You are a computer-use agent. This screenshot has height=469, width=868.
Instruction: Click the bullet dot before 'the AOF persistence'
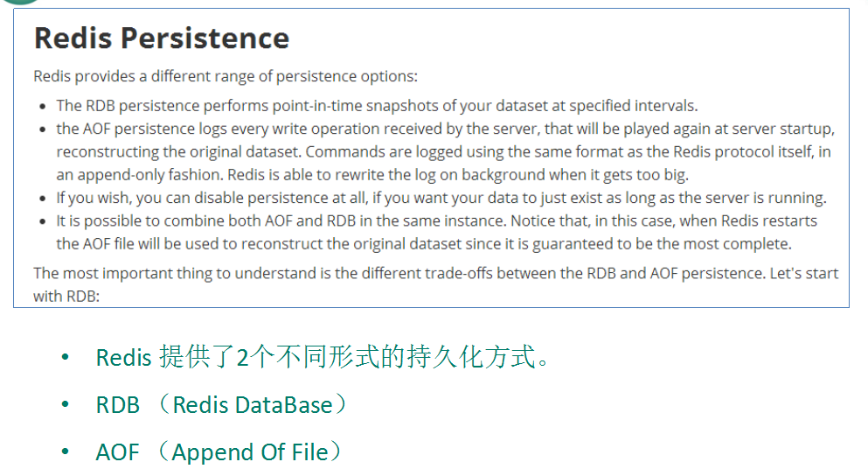pyautogui.click(x=43, y=129)
